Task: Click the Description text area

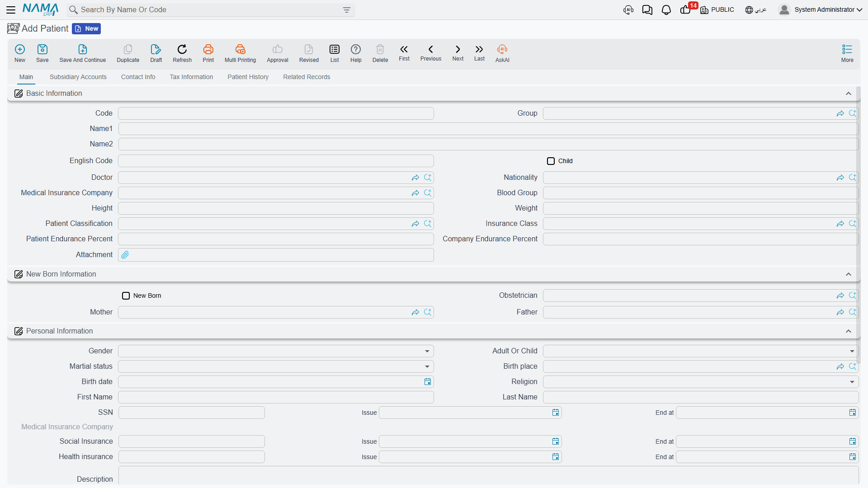Action: (x=488, y=475)
